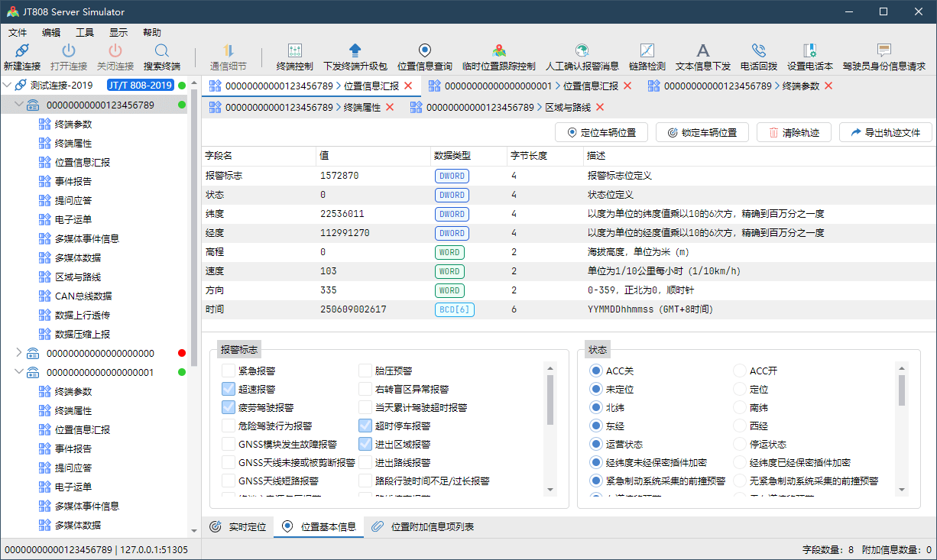Enable the 紧急报警 checkbox
937x560 pixels.
pos(229,371)
